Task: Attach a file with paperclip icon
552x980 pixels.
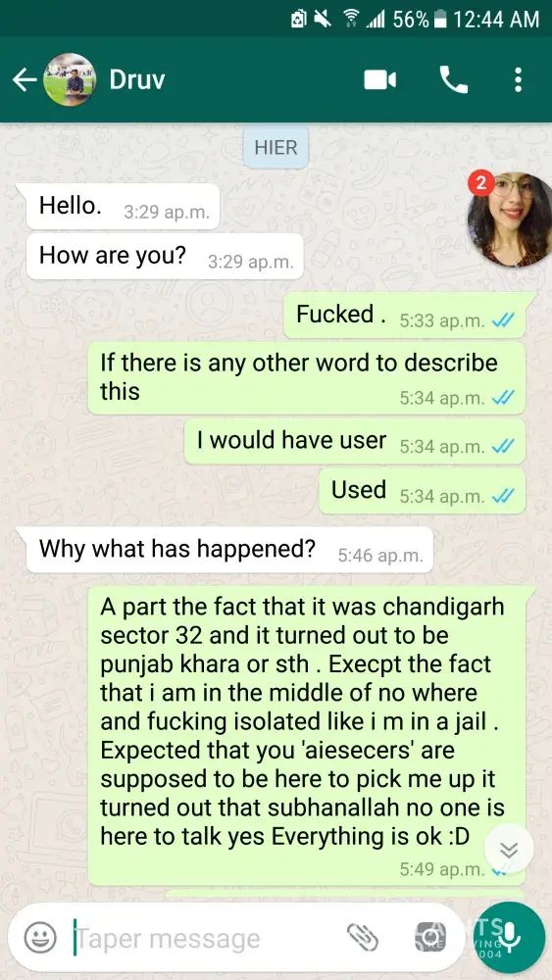Action: click(x=363, y=937)
